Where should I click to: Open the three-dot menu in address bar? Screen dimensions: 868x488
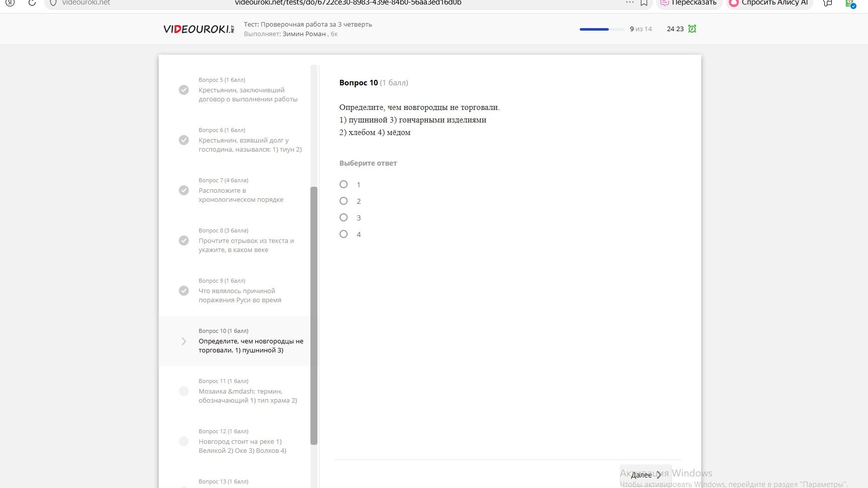630,3
